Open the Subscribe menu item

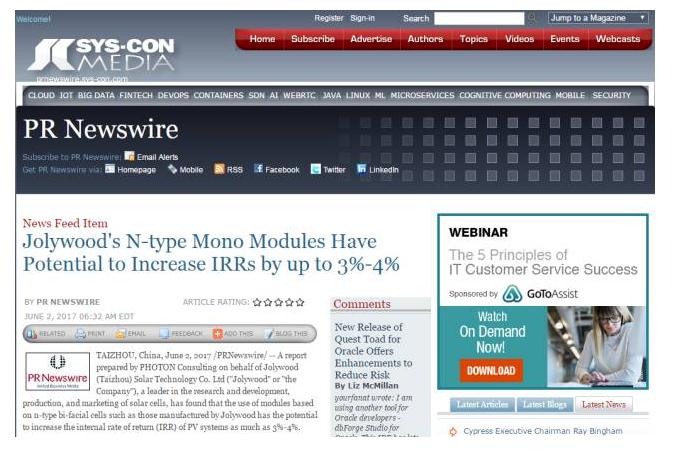(x=313, y=39)
